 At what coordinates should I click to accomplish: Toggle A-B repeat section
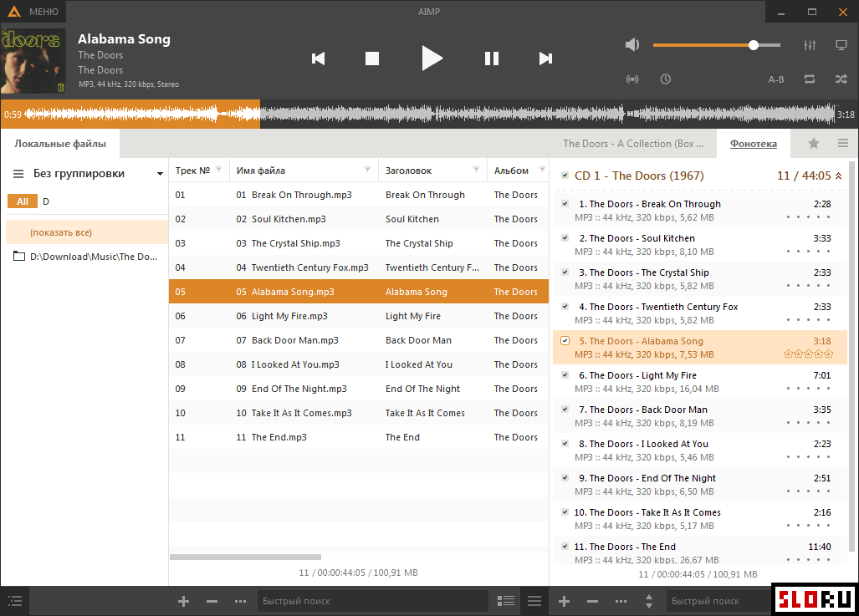[x=775, y=79]
